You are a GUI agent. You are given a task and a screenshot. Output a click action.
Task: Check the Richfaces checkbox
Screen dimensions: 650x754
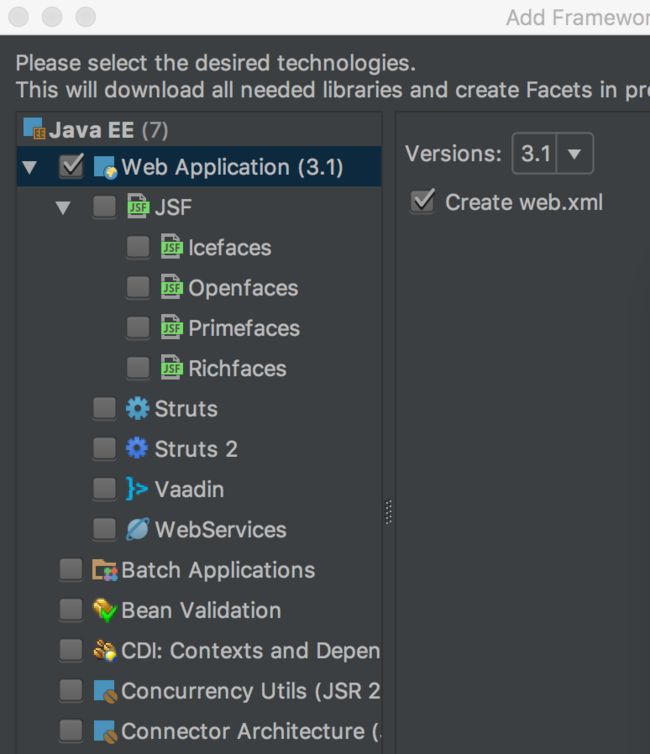coord(138,368)
